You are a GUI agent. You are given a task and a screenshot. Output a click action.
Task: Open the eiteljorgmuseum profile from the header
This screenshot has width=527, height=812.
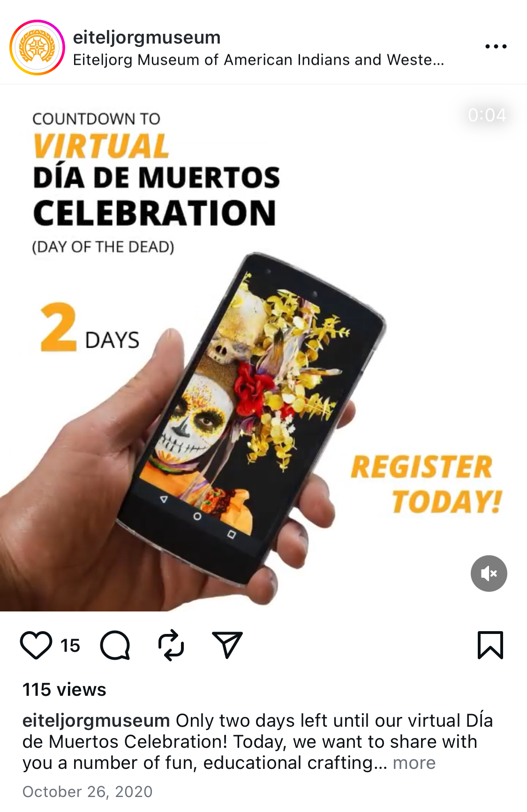pyautogui.click(x=147, y=37)
